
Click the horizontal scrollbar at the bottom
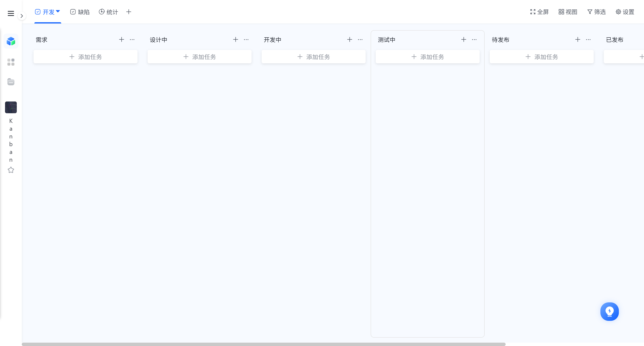(x=264, y=344)
